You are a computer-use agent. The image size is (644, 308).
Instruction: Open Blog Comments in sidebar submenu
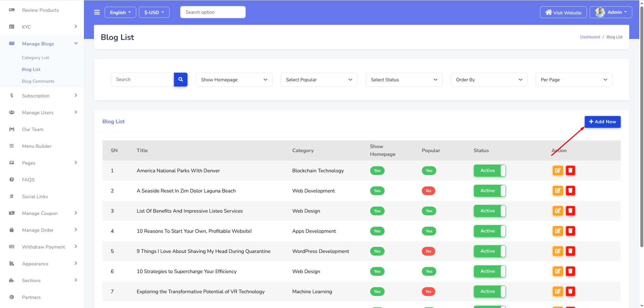[38, 81]
